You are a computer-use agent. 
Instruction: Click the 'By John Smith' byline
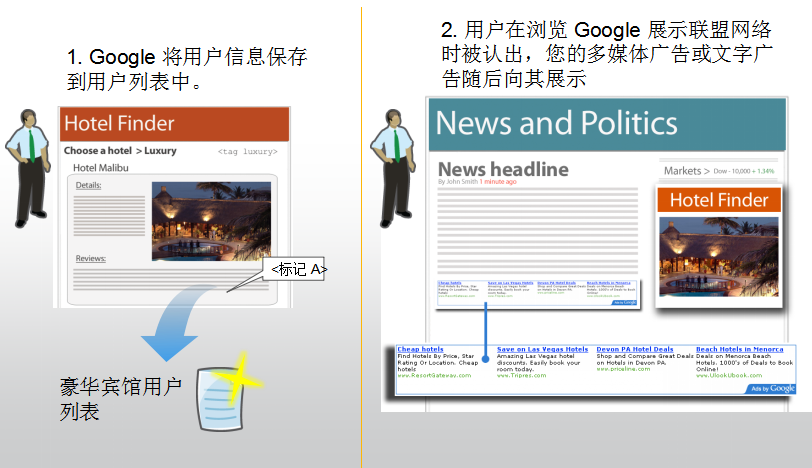coord(458,182)
